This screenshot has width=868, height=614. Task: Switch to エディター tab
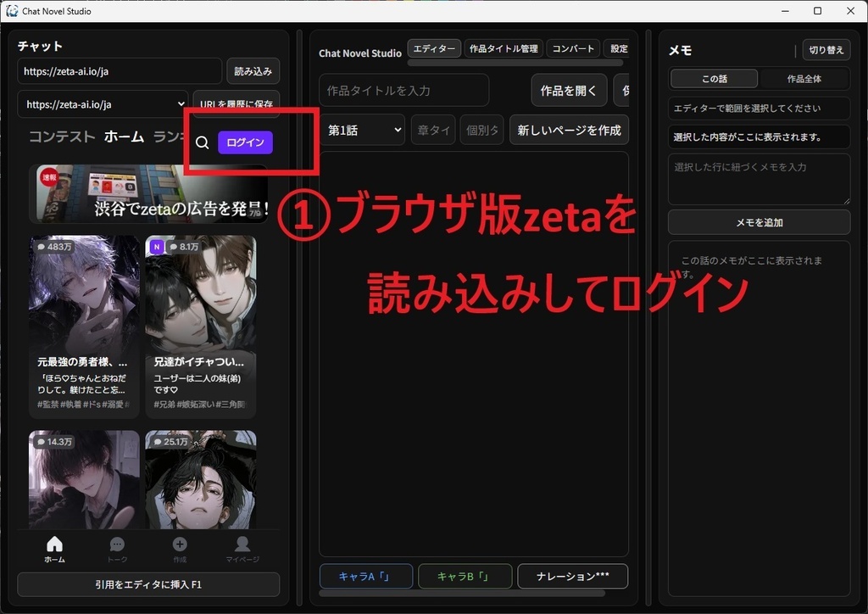pyautogui.click(x=435, y=48)
